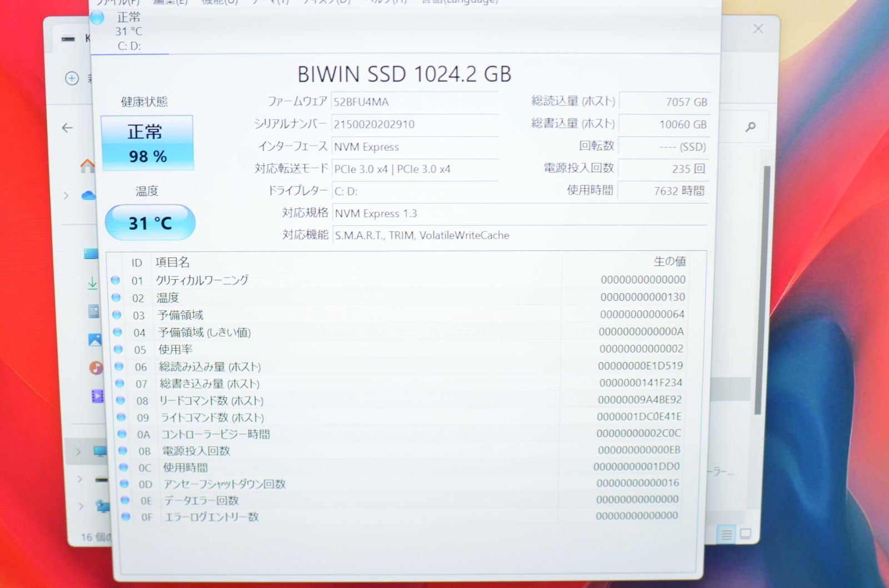Open the Home icon in Explorer sidebar
This screenshot has height=588, width=889.
pos(87,165)
